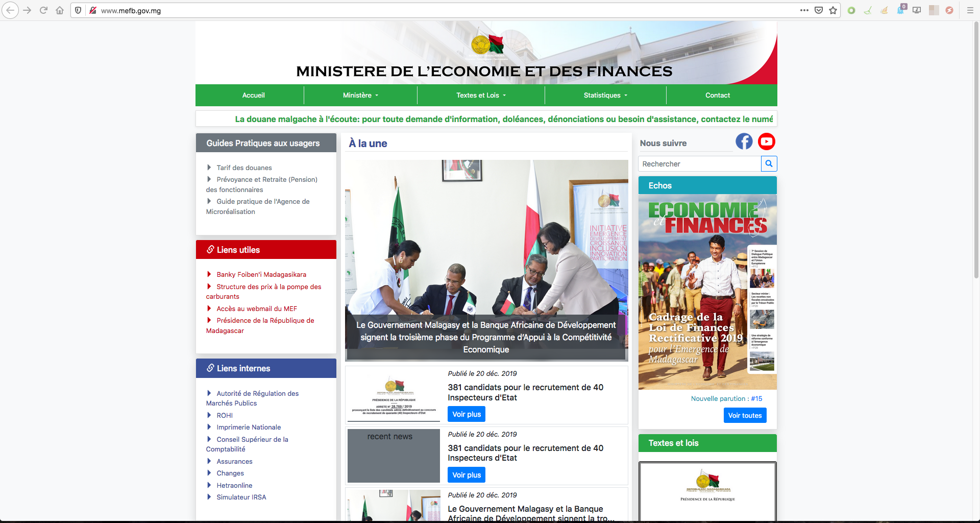Open the Statistiques dropdown menu
The height and width of the screenshot is (523, 980).
605,96
